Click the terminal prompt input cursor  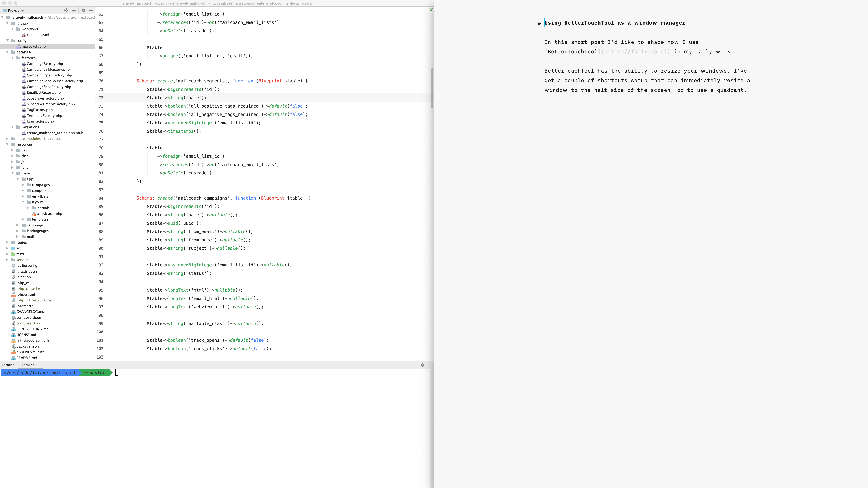pyautogui.click(x=117, y=372)
